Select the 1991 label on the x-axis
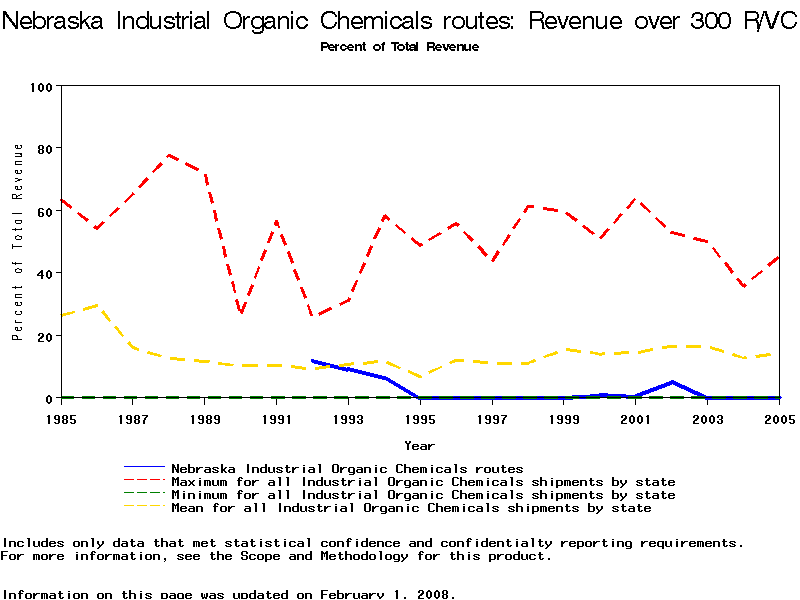 [x=276, y=418]
